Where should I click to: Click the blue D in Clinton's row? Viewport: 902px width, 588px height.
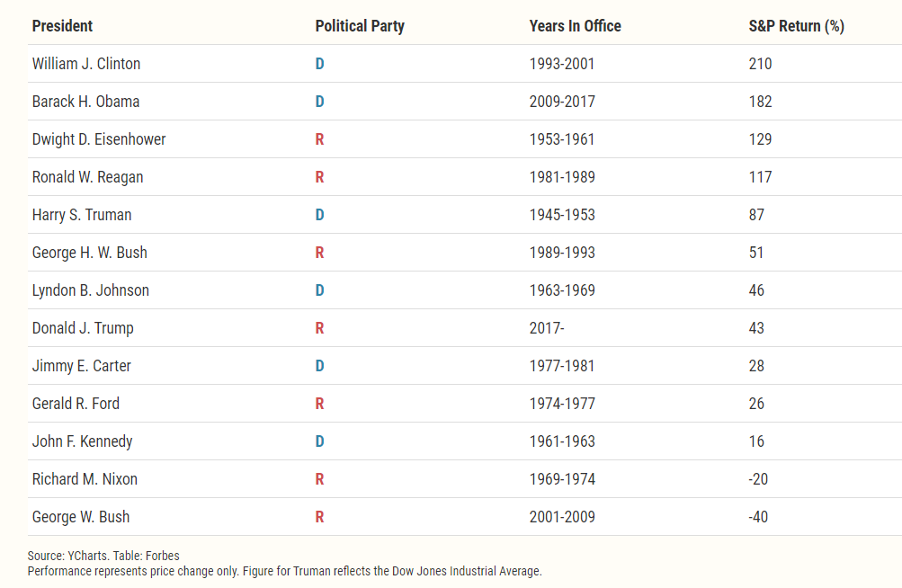(x=320, y=63)
